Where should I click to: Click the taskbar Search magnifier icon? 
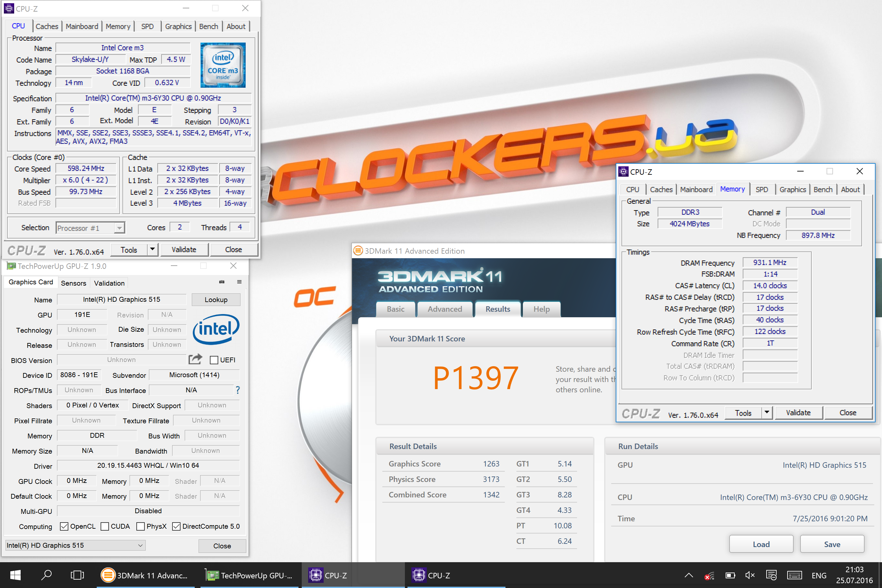point(46,575)
